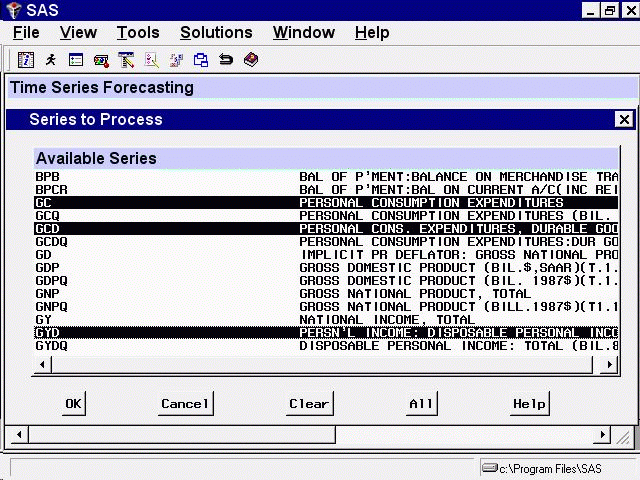Image resolution: width=640 pixels, height=480 pixels.
Task: Select the GY national income series
Action: 326,320
